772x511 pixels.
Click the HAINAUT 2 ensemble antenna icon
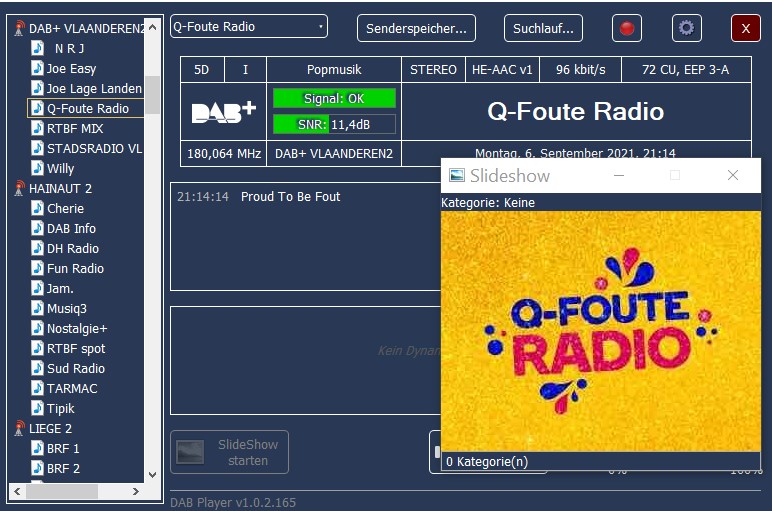tap(19, 188)
